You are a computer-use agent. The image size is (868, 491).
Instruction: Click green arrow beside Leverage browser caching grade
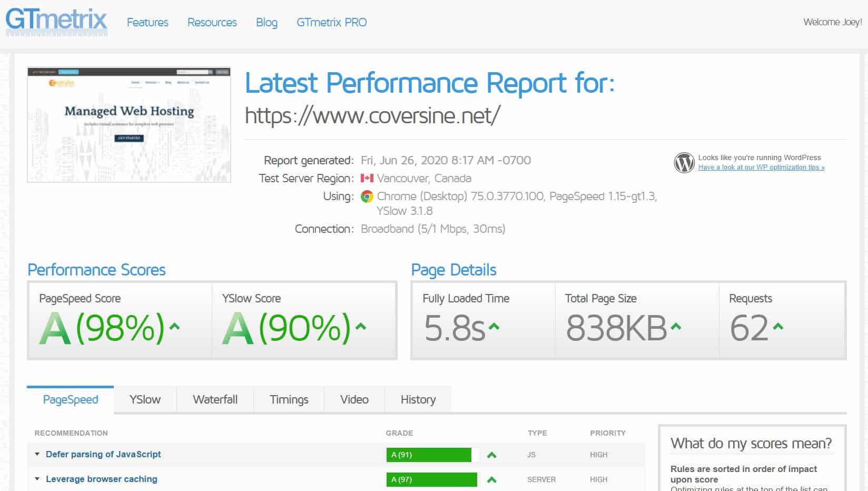point(492,479)
